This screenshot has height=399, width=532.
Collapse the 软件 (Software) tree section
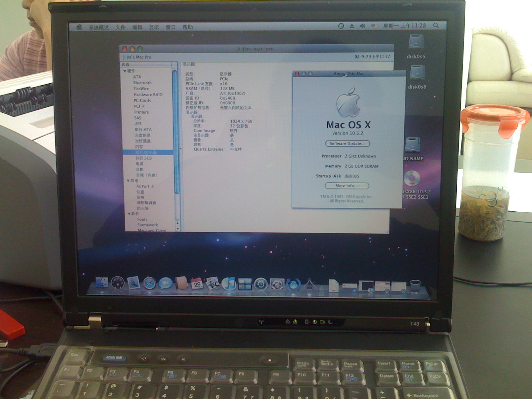coord(129,214)
